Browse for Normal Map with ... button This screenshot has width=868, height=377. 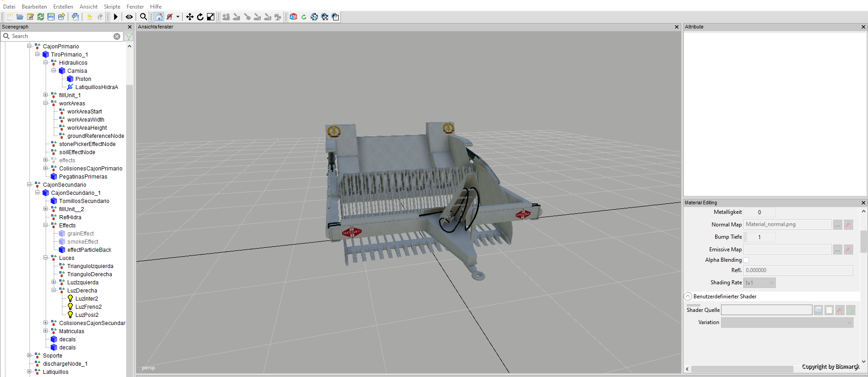tap(838, 225)
